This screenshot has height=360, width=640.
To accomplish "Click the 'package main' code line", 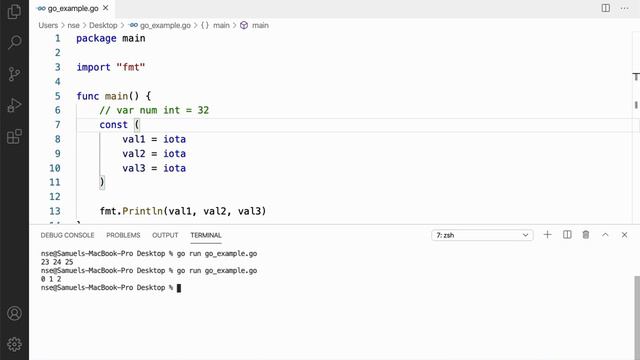I will point(111,38).
